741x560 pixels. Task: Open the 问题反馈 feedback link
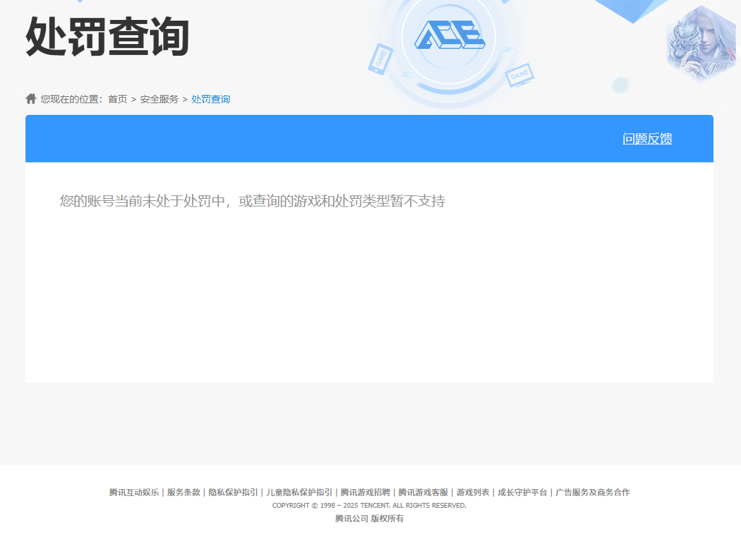pyautogui.click(x=647, y=139)
